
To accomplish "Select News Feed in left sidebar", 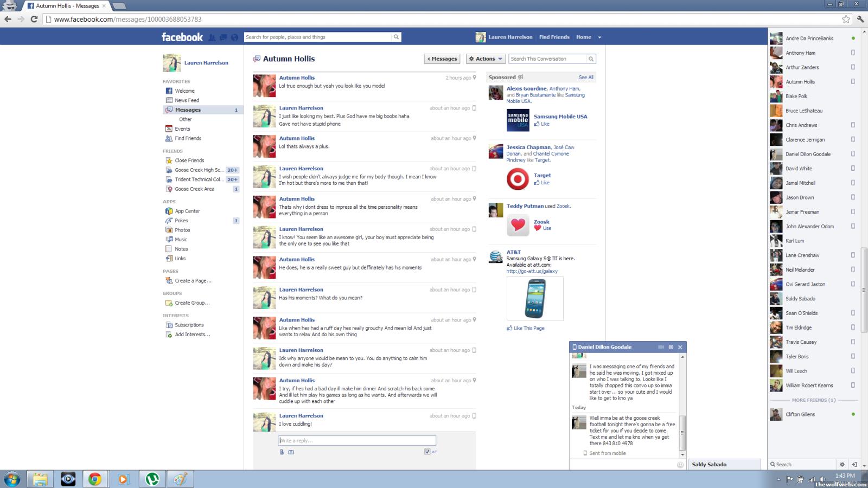I will 187,100.
